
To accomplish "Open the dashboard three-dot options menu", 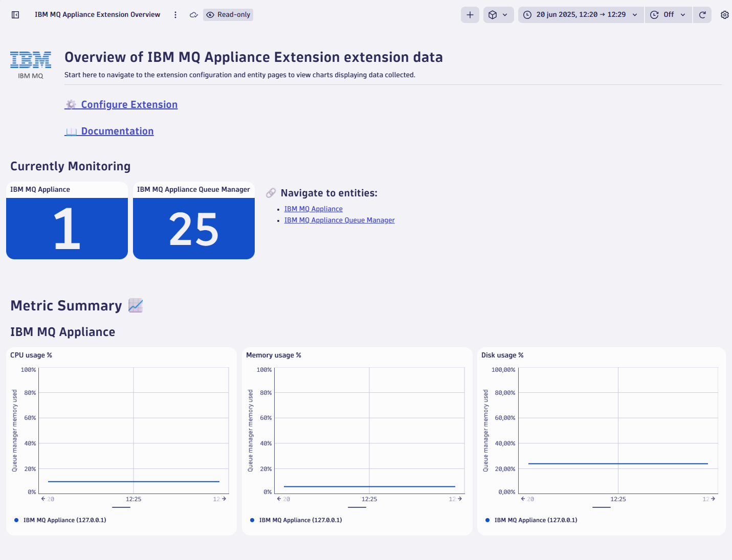I will point(175,15).
